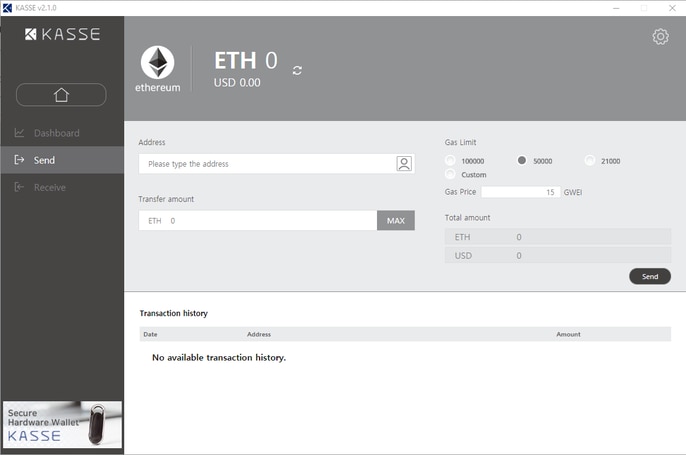Click the Dashboard chart icon
The image size is (686, 455).
pyautogui.click(x=19, y=133)
